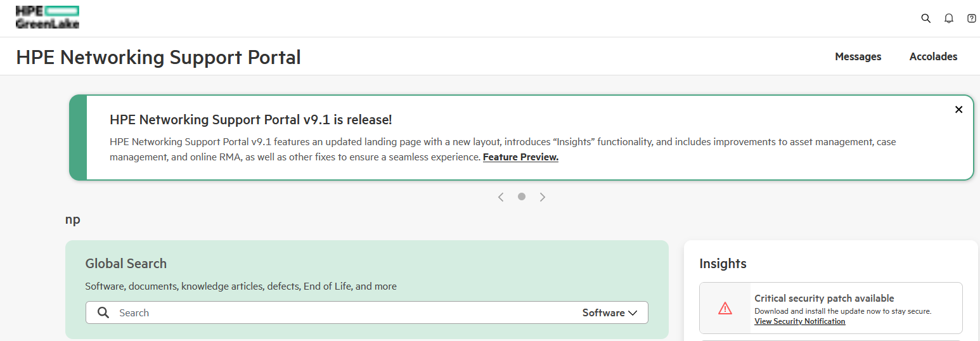The image size is (980, 341).
Task: Click the red warning triangle icon
Action: point(725,309)
